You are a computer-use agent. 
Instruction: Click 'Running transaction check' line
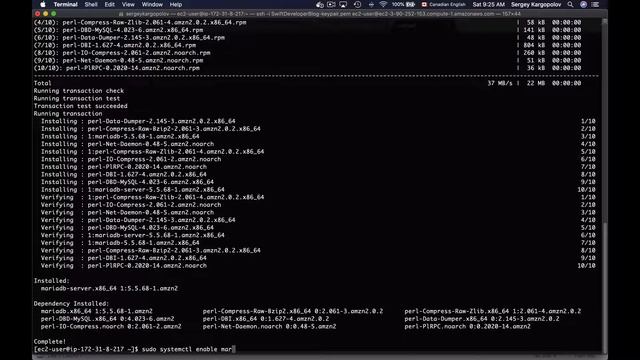click(x=78, y=91)
